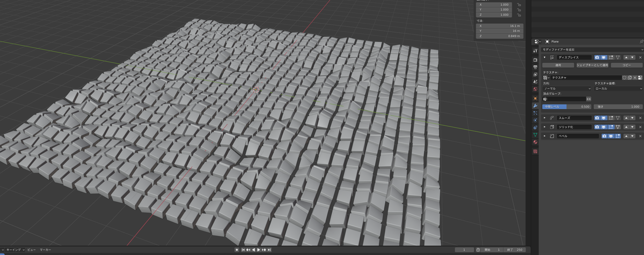Toggle ソリッド化 edit mode display
Screen dimensions: 644x255
pos(611,127)
